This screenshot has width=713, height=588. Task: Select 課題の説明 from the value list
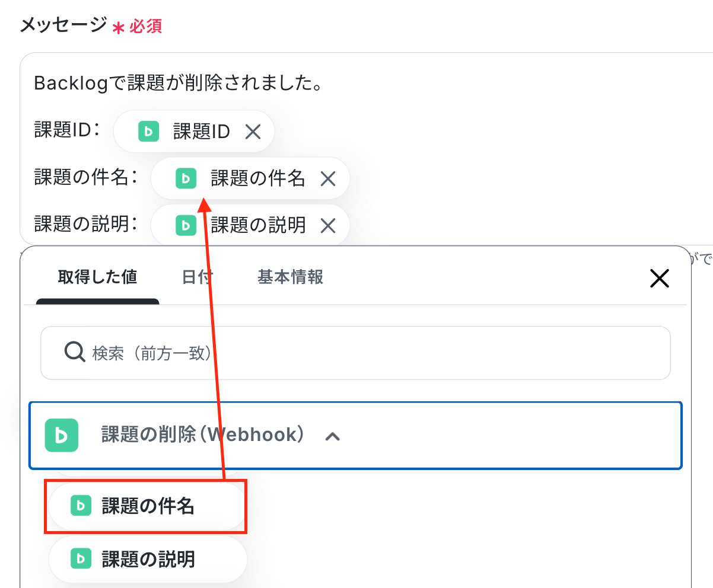coord(147,558)
